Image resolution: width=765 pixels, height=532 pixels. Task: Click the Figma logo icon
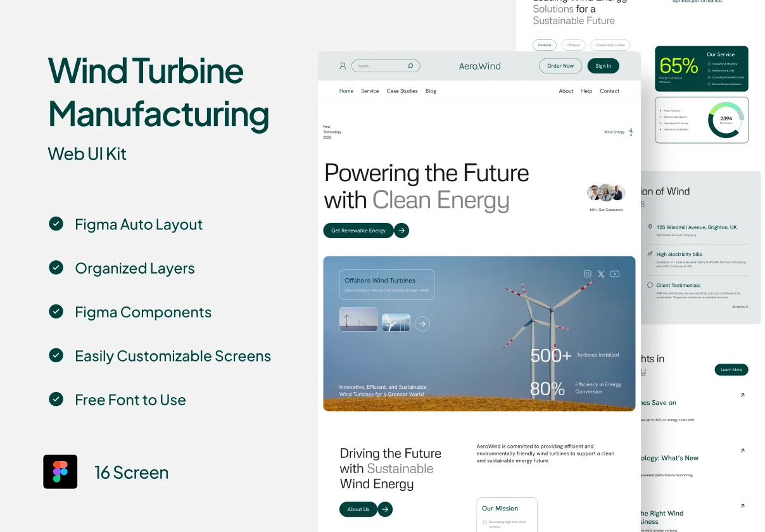(60, 472)
